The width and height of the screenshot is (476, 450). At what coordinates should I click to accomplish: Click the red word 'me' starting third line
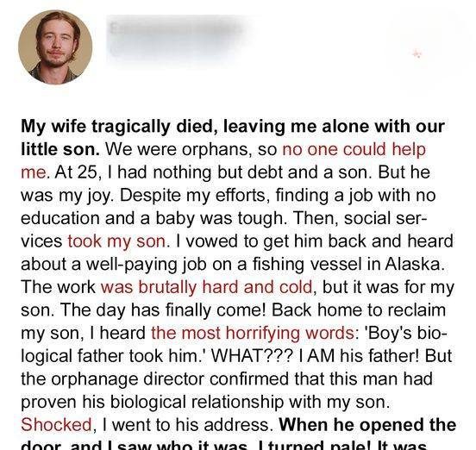click(x=34, y=172)
